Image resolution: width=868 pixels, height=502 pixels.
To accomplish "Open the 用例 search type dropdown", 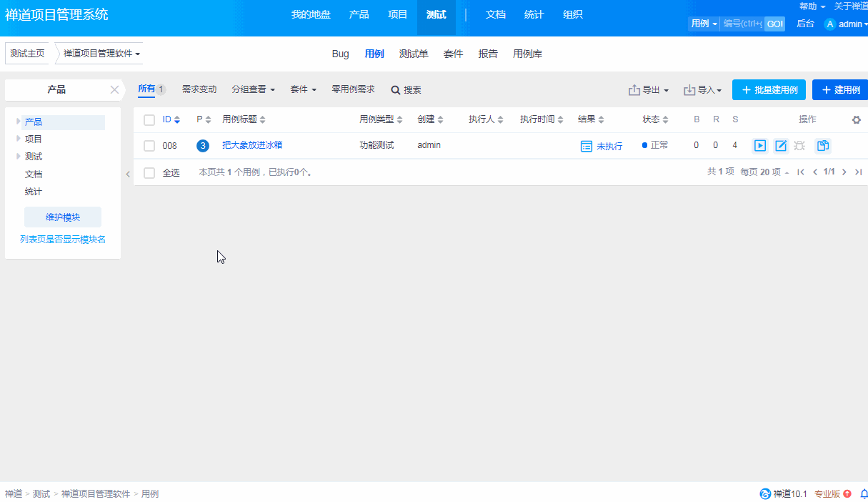I will pyautogui.click(x=704, y=24).
